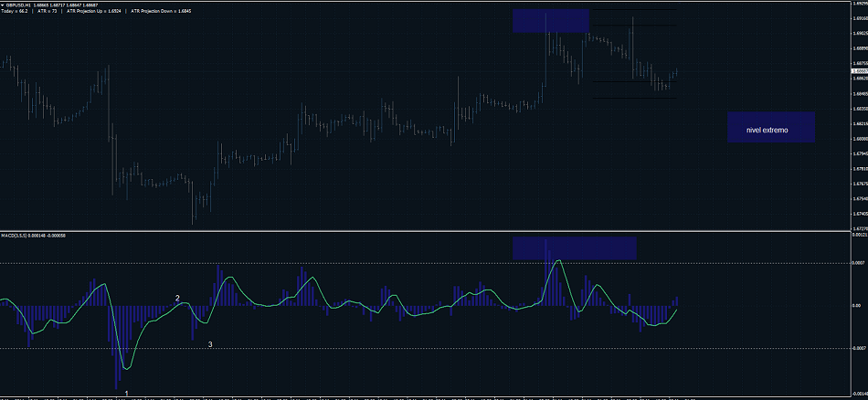The width and height of the screenshot is (868, 400).
Task: Select the 'nivel extremo' label box
Action: 770,127
